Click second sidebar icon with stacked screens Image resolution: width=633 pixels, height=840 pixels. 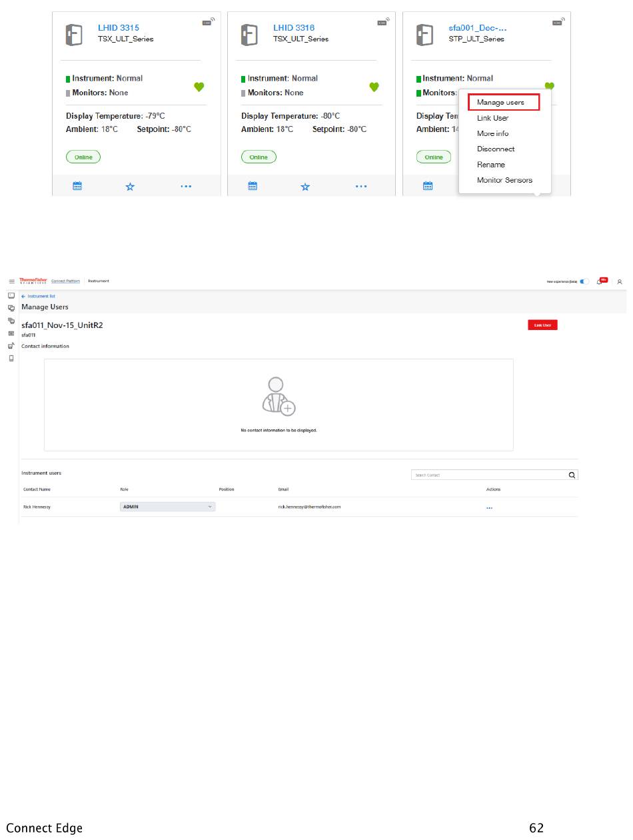(11, 308)
